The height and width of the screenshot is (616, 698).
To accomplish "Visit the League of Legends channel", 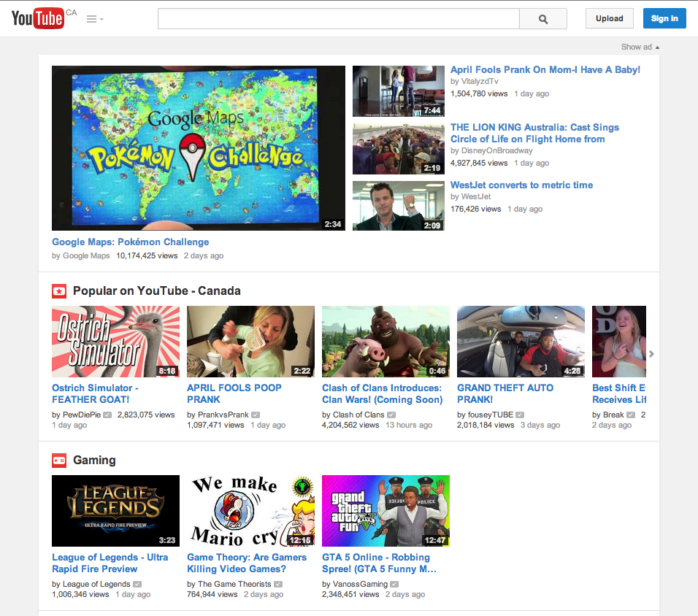I will tap(96, 584).
